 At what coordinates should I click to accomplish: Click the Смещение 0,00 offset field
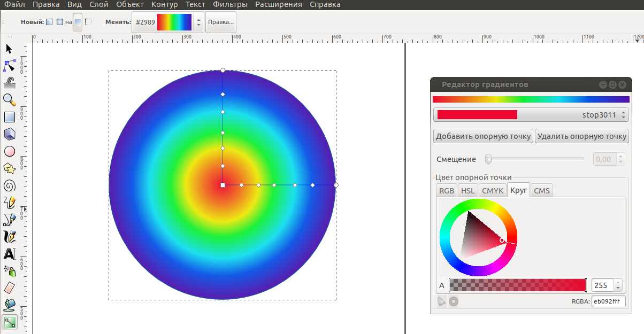604,159
